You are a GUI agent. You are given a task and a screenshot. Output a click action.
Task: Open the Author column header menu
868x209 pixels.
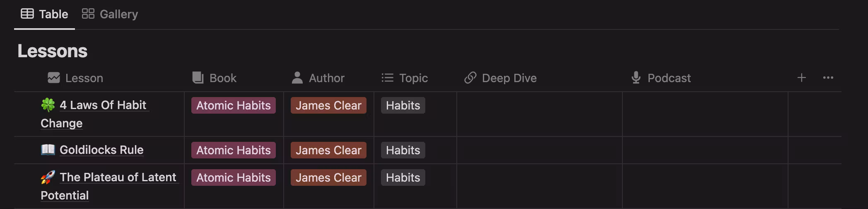point(326,78)
